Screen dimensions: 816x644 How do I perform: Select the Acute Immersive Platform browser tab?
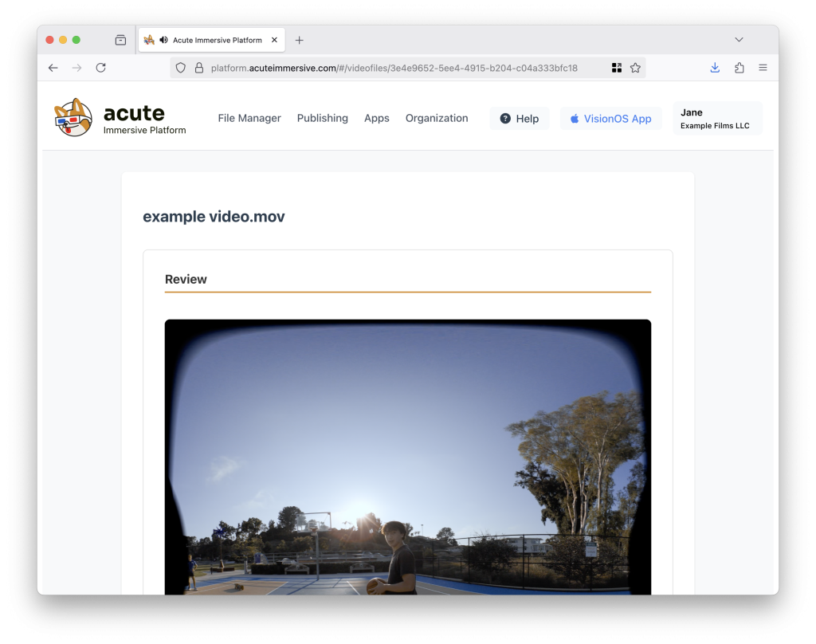point(211,40)
